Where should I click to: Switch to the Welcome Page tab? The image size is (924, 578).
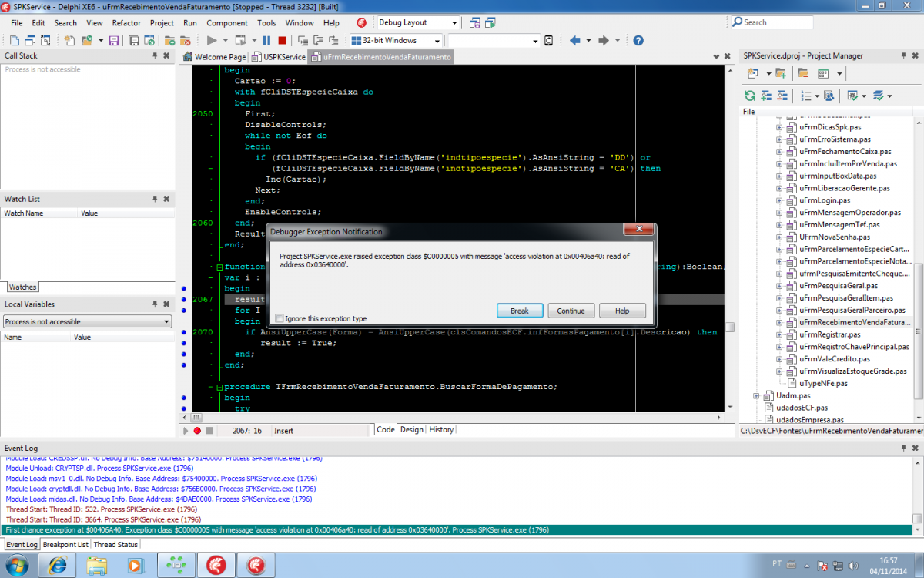click(x=215, y=57)
